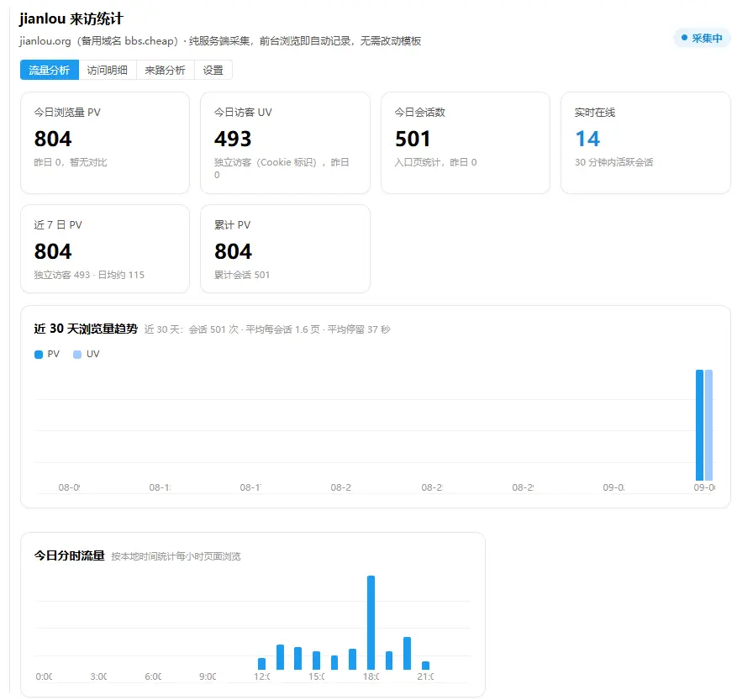The image size is (737, 700).
Task: Click the text 入口页统计，昨日 0
Action: [x=435, y=162]
